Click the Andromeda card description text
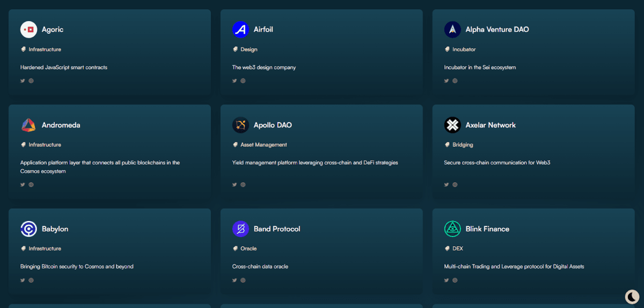The width and height of the screenshot is (644, 308). pyautogui.click(x=100, y=167)
